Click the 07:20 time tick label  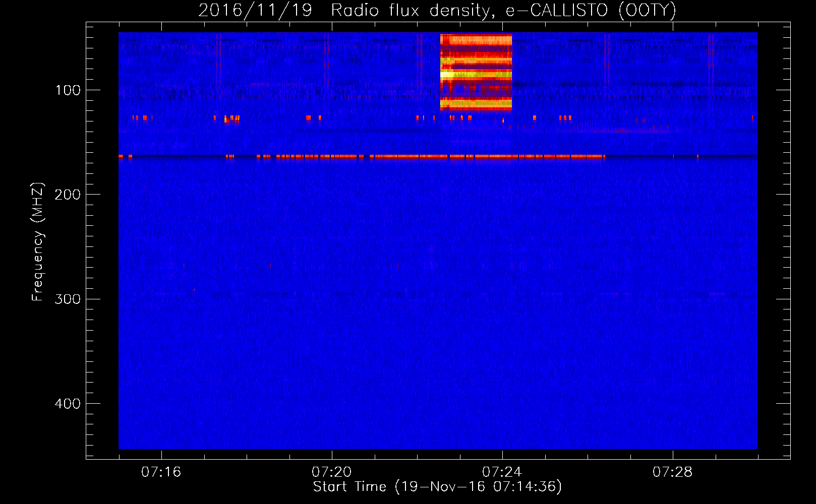click(x=331, y=472)
